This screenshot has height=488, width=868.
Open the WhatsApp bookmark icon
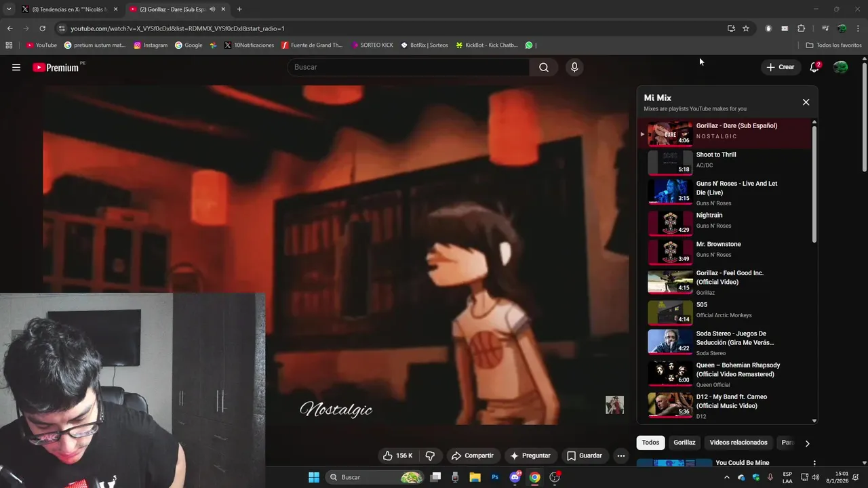529,45
